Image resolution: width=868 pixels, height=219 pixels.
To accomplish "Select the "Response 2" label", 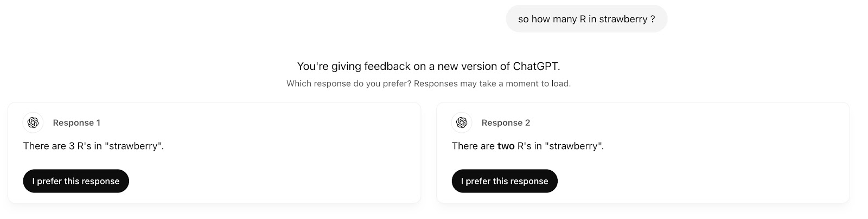I will pyautogui.click(x=506, y=123).
